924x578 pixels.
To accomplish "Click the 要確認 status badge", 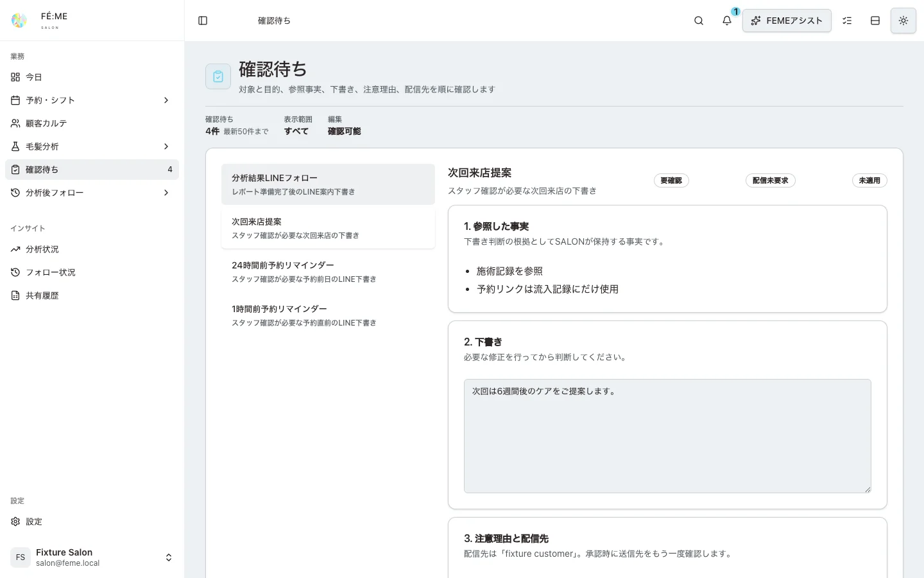I will (x=671, y=180).
